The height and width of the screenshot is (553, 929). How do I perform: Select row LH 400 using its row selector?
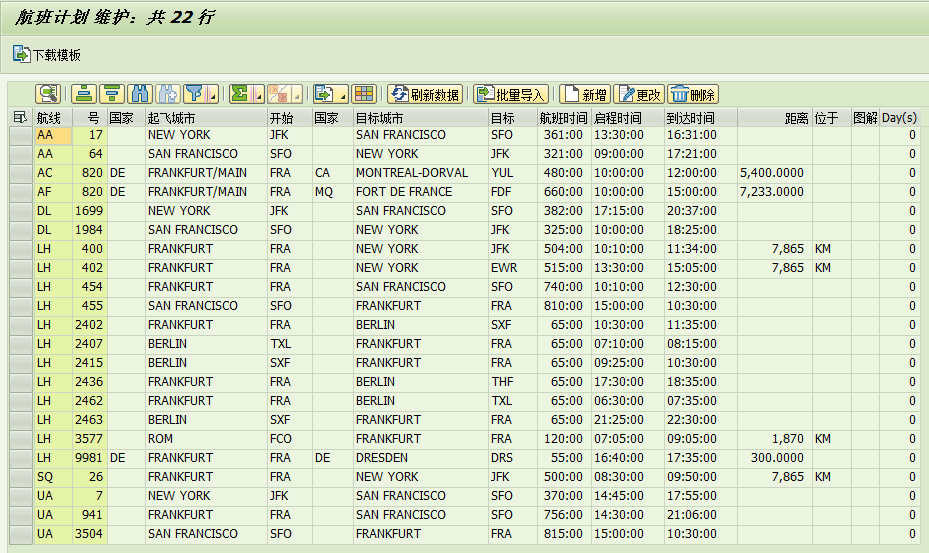21,249
